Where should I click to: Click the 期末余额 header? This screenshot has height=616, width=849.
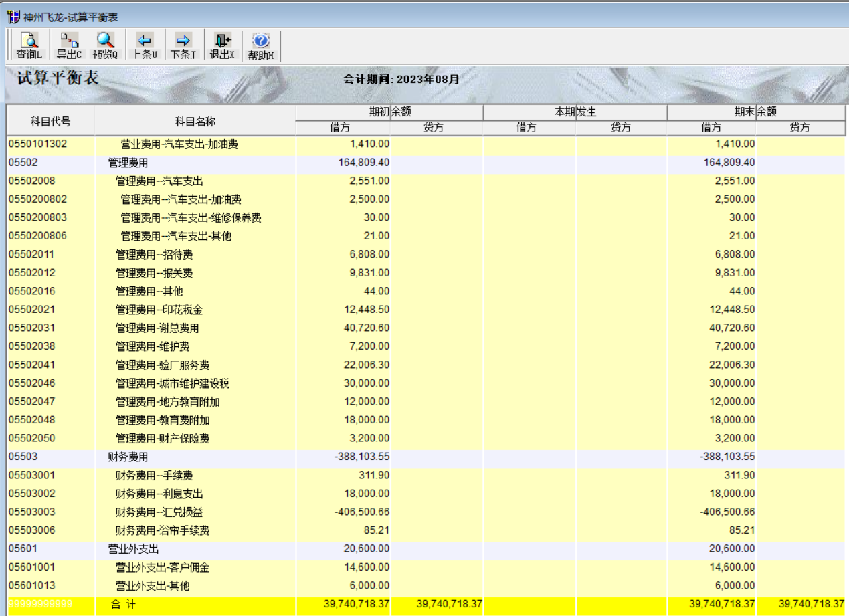756,112
